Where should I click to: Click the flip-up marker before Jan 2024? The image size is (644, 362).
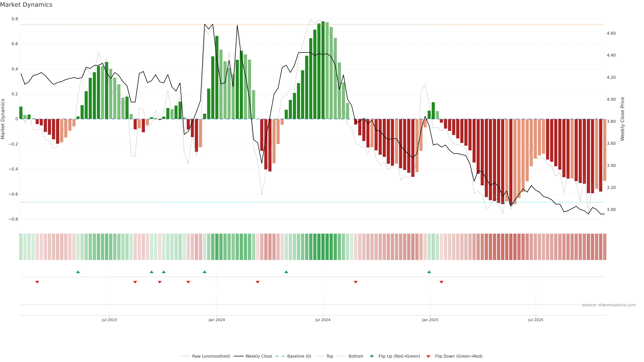204,272
